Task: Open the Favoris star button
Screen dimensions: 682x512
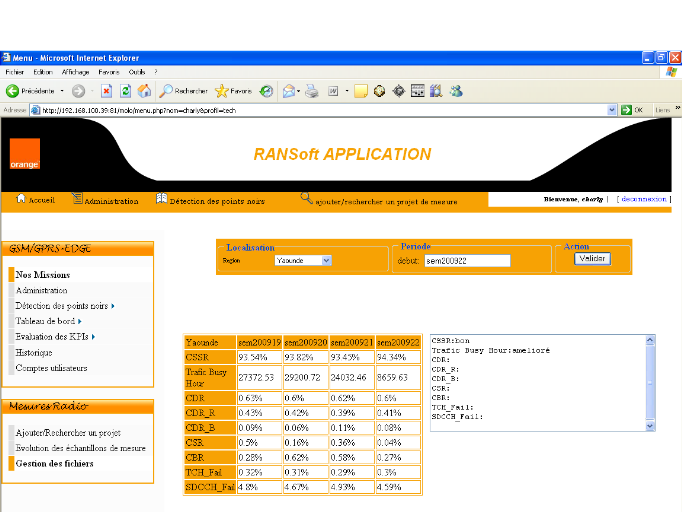Action: point(234,91)
